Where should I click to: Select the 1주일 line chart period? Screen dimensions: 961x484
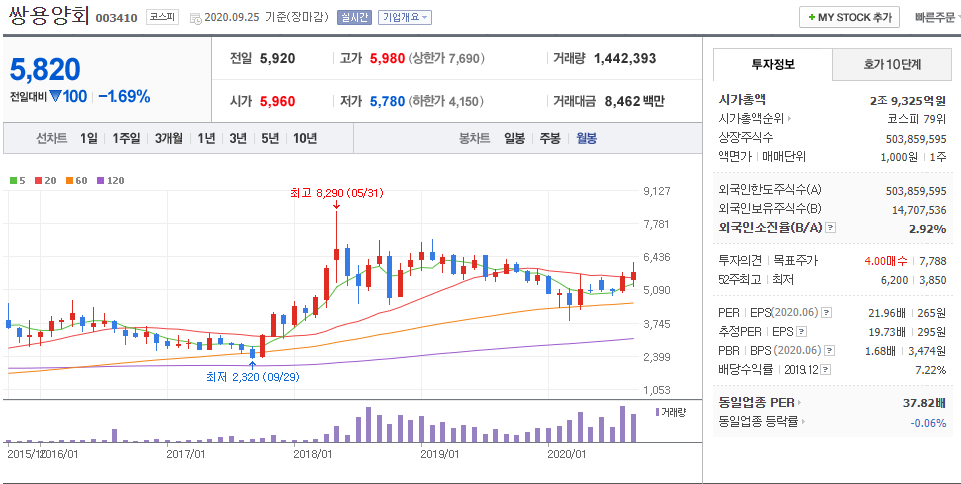pos(126,138)
